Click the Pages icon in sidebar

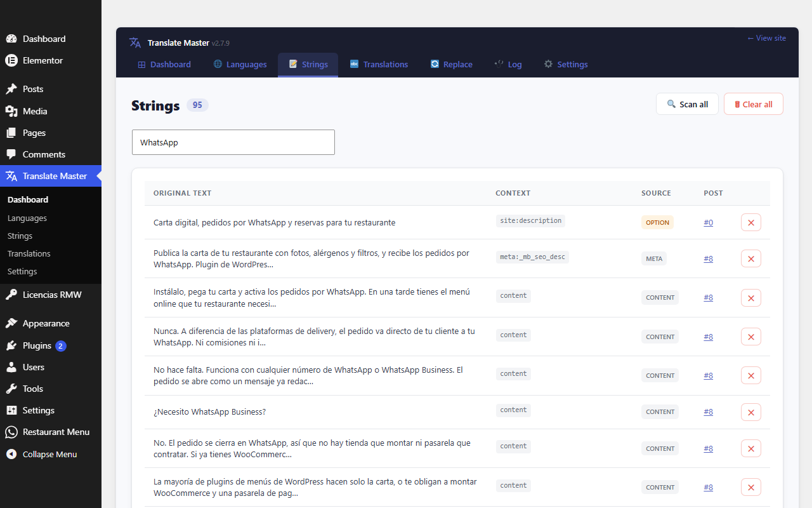[x=11, y=133]
